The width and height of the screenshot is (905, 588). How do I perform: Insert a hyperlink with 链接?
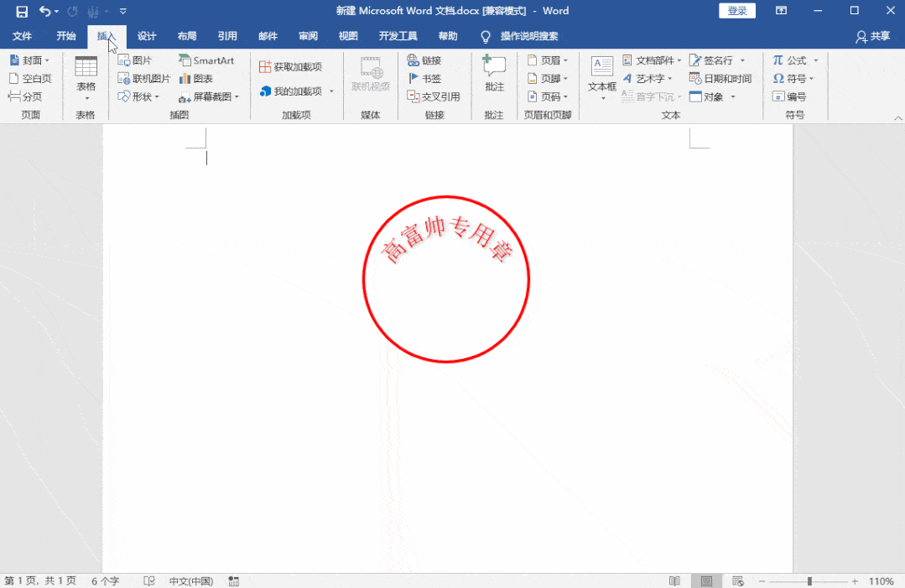(424, 60)
